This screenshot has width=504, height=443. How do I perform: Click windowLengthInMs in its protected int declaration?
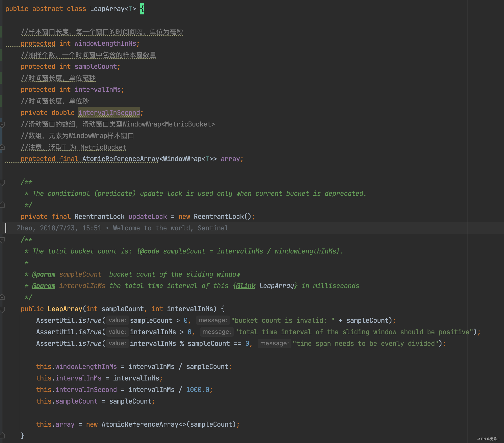(105, 44)
